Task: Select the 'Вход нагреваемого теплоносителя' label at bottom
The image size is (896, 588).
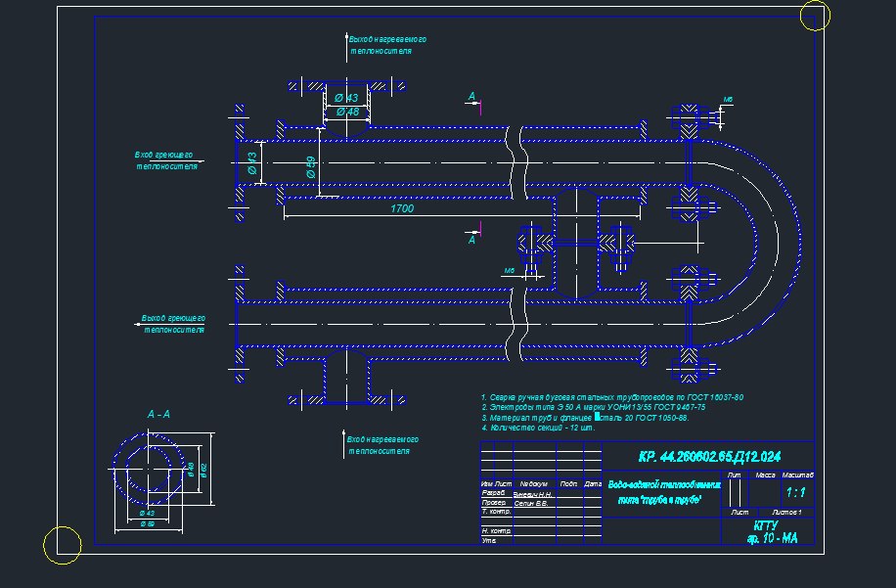Action: point(382,445)
